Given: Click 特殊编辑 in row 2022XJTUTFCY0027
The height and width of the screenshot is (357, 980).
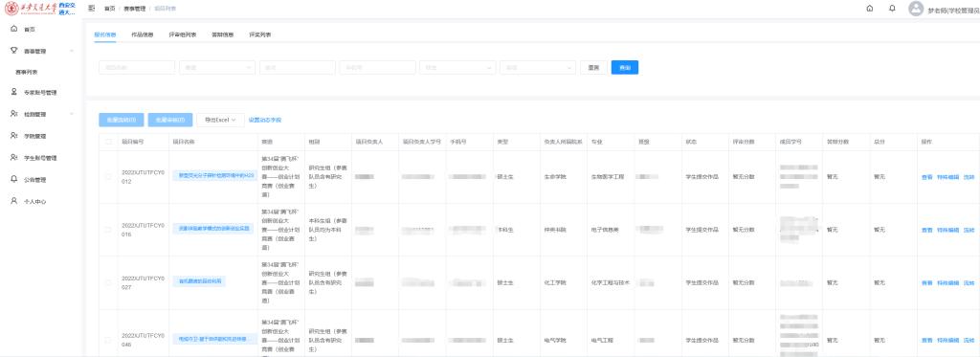Looking at the screenshot, I should click(948, 283).
